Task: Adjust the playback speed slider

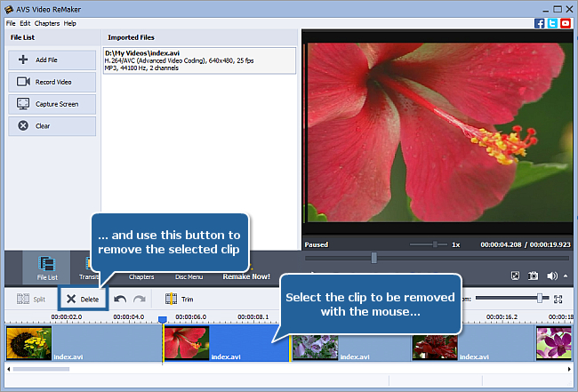Action: [x=435, y=244]
